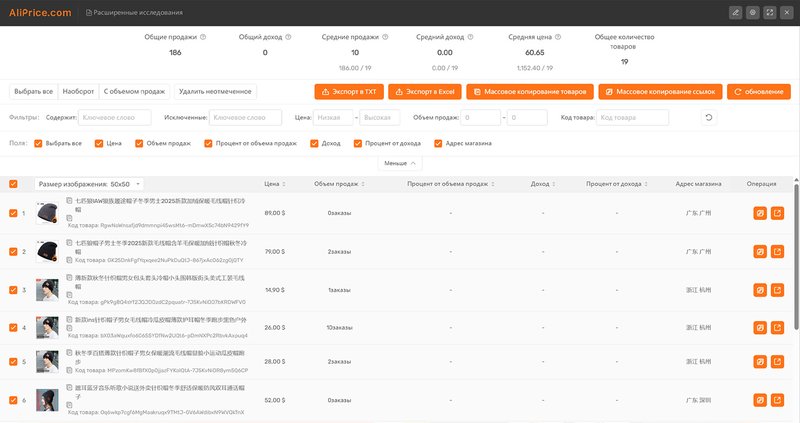Click sales cell 10заказы in row 4

[339, 328]
